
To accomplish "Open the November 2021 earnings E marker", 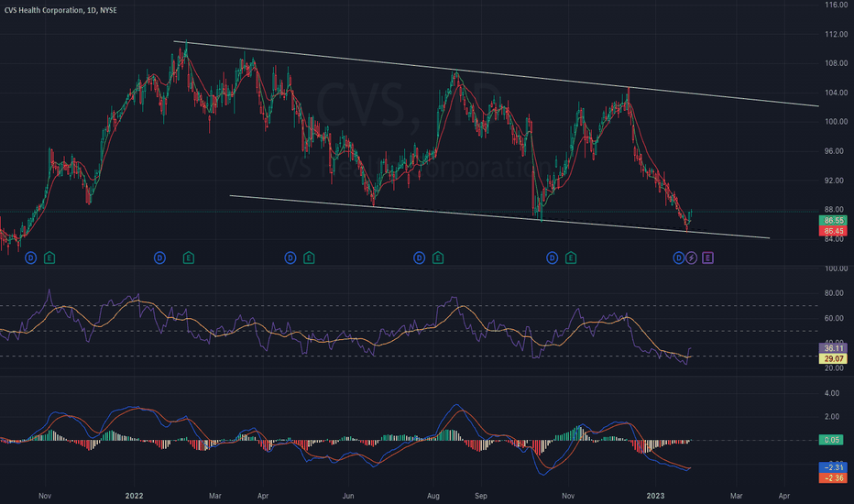I will point(49,257).
